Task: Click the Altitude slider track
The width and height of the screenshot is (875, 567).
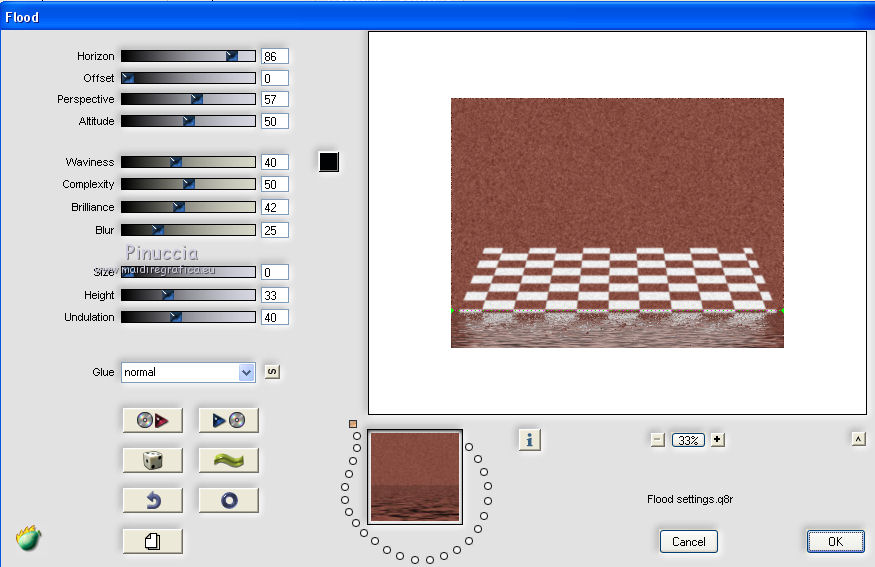Action: 188,121
